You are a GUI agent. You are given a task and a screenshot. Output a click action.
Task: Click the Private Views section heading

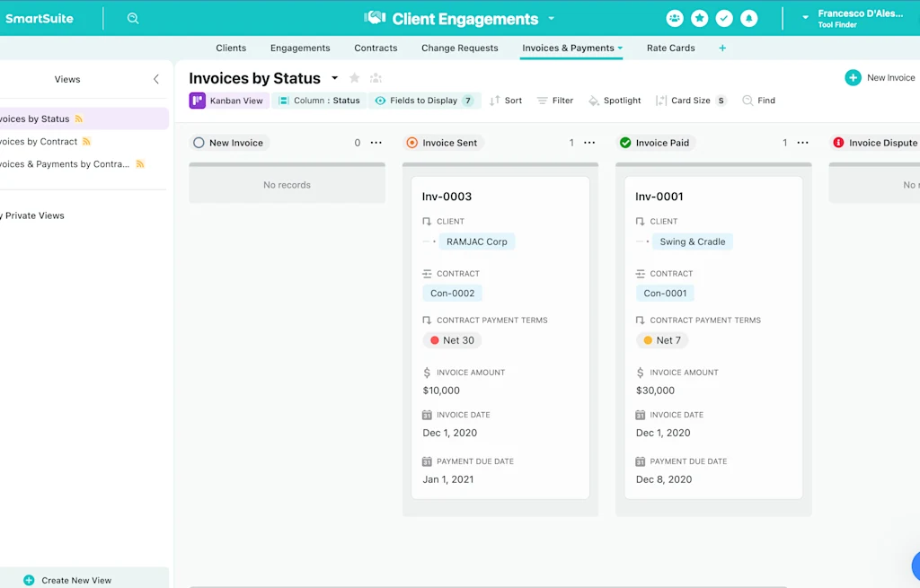tap(32, 215)
